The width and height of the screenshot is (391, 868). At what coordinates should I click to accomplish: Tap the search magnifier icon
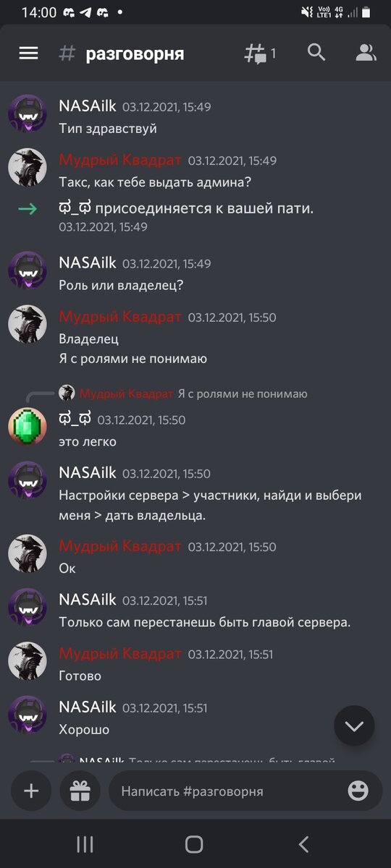click(316, 52)
